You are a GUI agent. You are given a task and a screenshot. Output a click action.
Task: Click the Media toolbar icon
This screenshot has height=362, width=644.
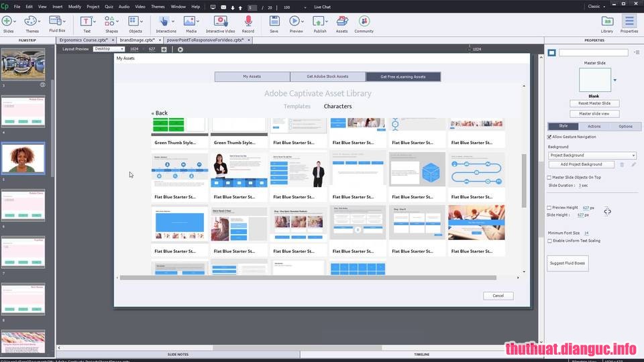point(189,21)
